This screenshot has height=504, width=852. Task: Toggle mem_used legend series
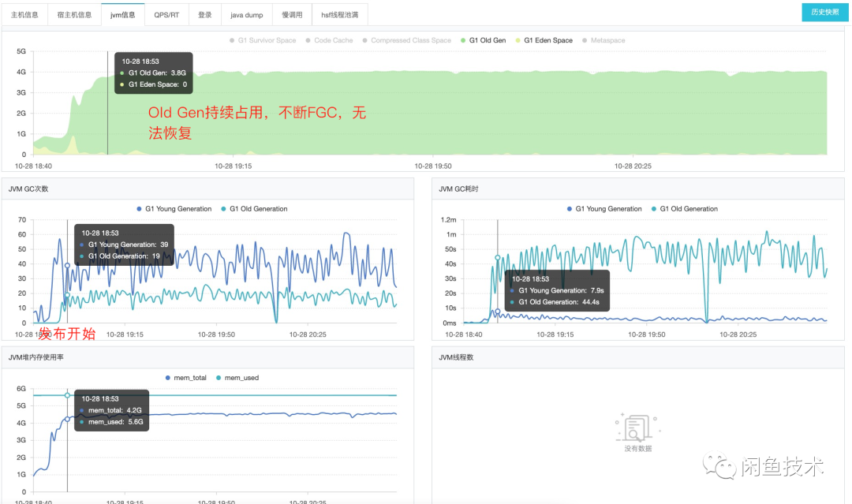[237, 378]
